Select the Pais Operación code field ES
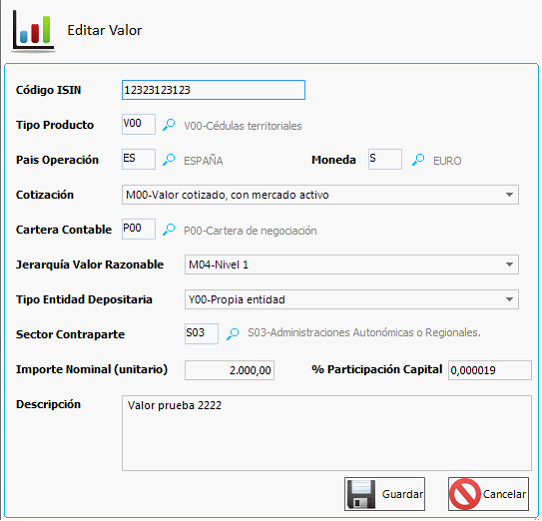This screenshot has width=542, height=521. tap(139, 159)
